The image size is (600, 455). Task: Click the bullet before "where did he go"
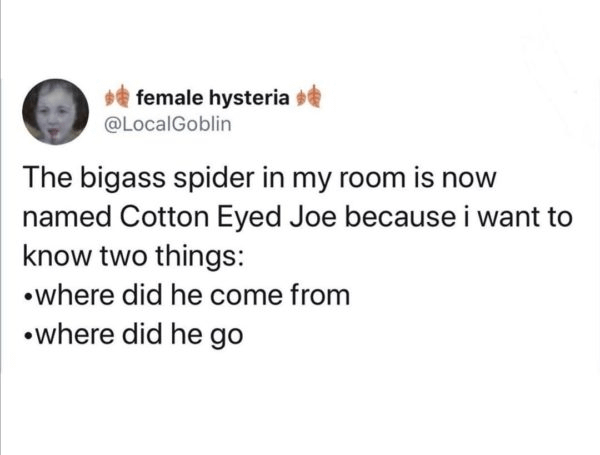28,334
